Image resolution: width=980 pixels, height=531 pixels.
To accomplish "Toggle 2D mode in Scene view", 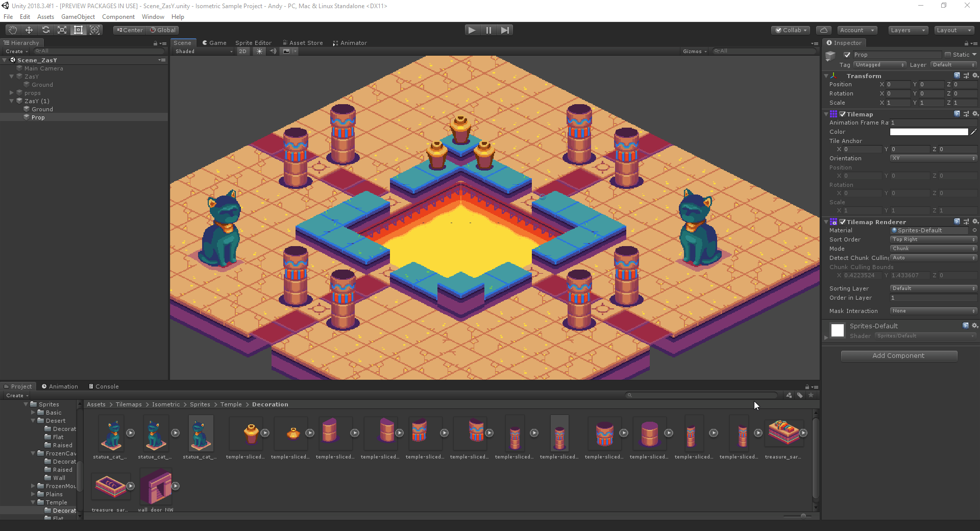I will [x=242, y=51].
